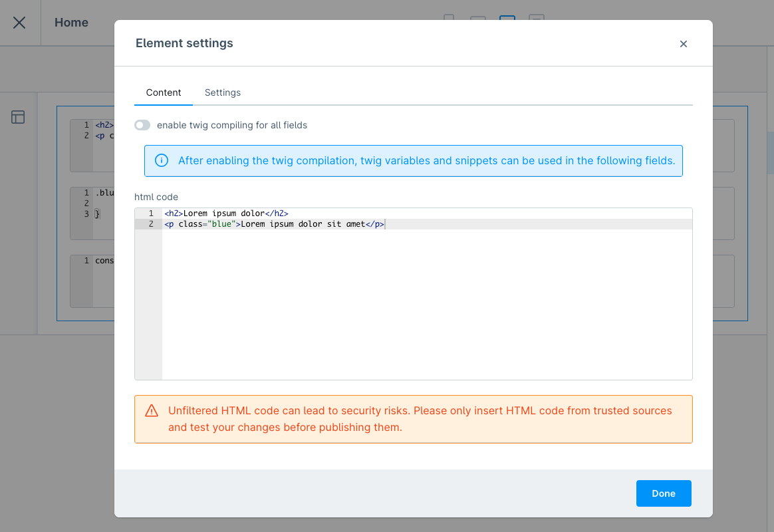Viewport: 774px width, 532px height.
Task: Select the Content tab
Action: [164, 92]
